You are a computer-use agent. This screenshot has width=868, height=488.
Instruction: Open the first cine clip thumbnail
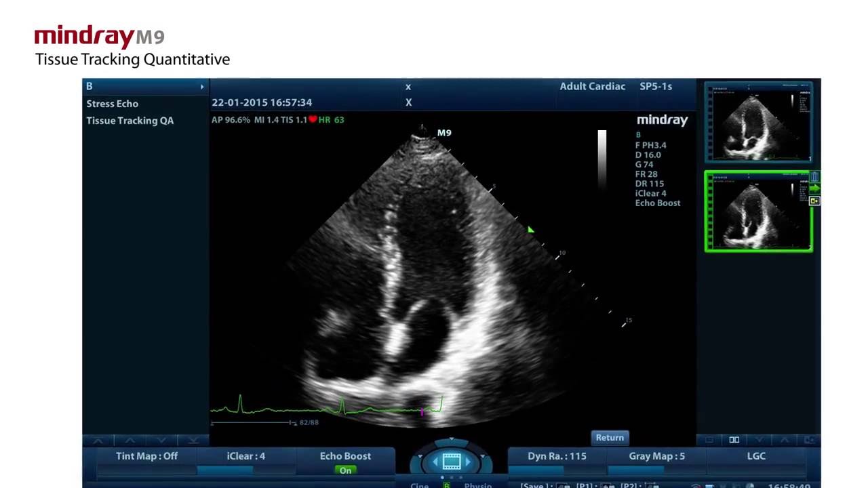(x=759, y=122)
